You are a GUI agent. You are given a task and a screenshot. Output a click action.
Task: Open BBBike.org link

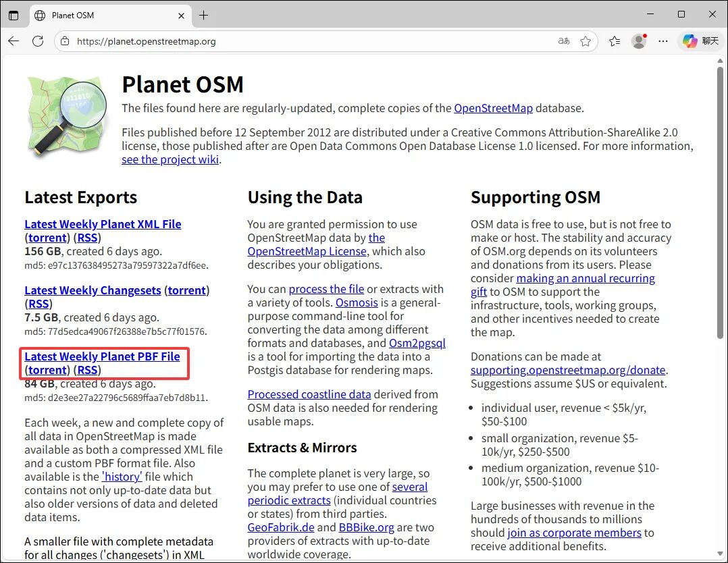pos(366,528)
